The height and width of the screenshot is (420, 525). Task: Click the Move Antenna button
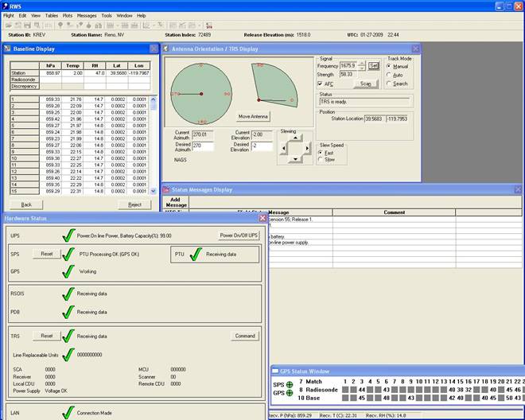255,116
